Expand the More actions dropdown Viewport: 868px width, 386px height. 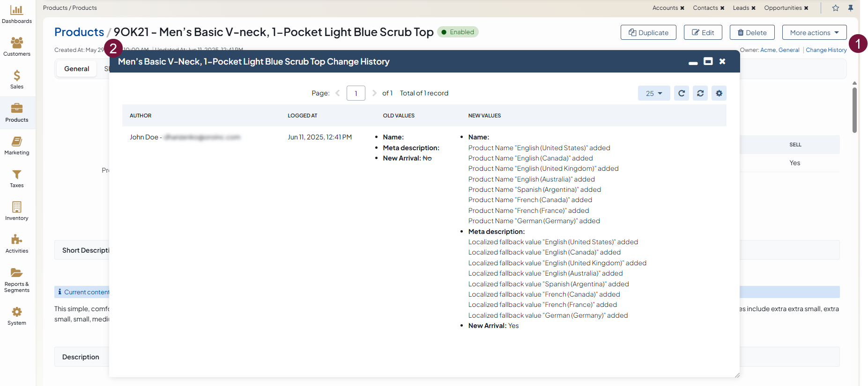(x=814, y=32)
